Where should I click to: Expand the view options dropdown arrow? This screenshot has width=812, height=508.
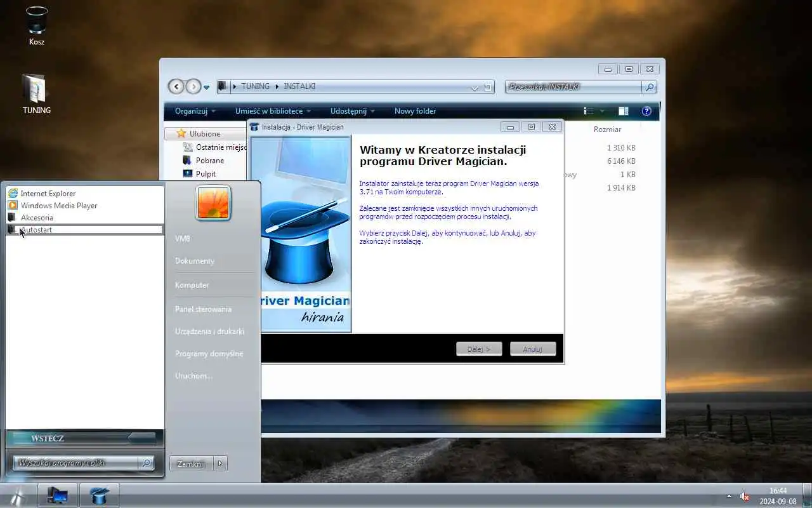pos(602,111)
